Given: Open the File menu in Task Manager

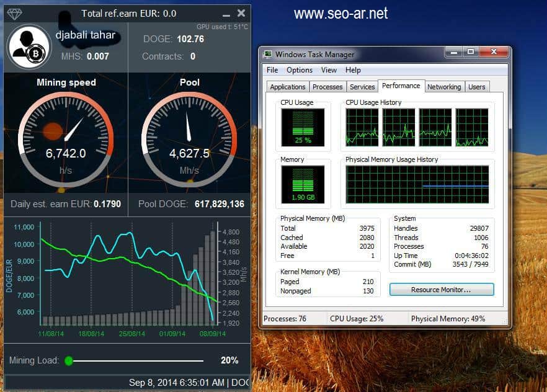Looking at the screenshot, I should pos(272,70).
